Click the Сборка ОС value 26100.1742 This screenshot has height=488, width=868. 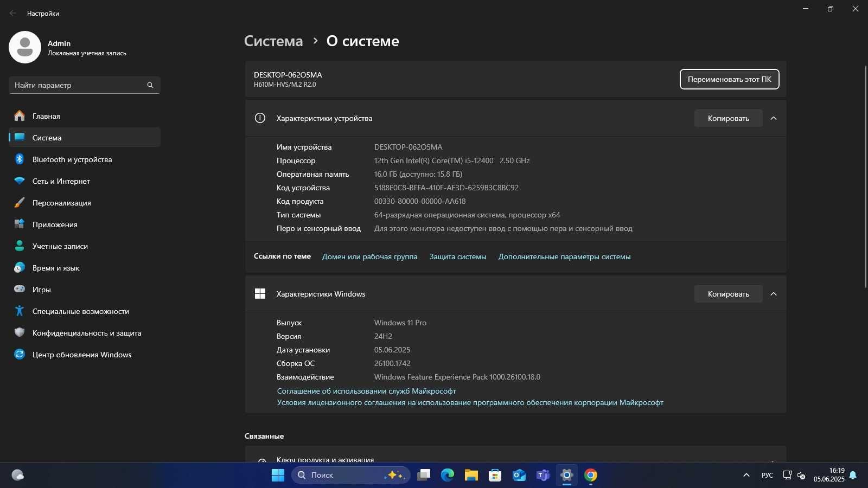click(x=392, y=363)
